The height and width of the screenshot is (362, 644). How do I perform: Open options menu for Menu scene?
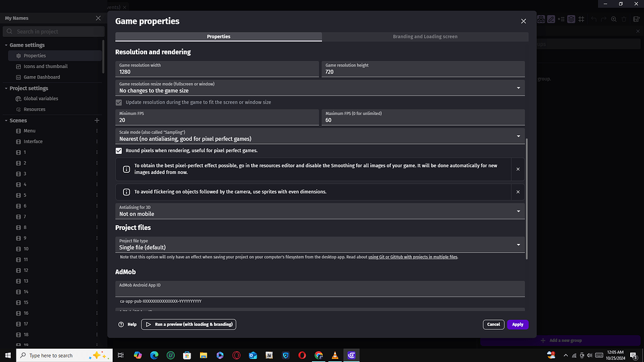click(97, 131)
